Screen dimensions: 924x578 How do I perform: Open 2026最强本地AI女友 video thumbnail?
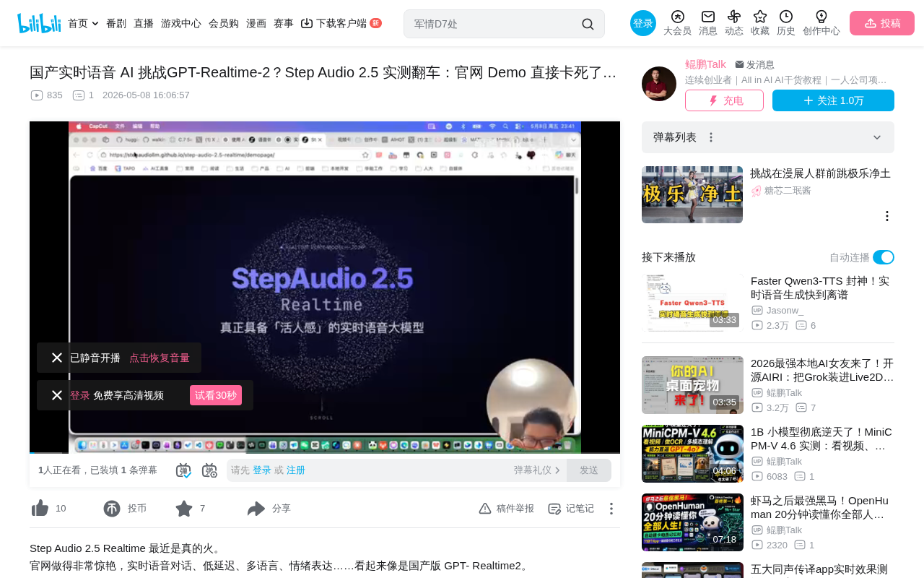click(692, 385)
